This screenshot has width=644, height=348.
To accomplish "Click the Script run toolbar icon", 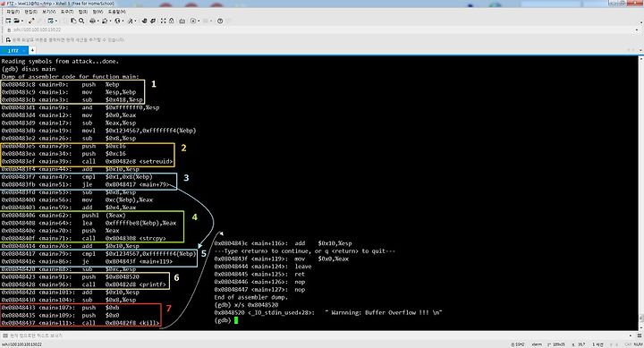I will pos(193,21).
